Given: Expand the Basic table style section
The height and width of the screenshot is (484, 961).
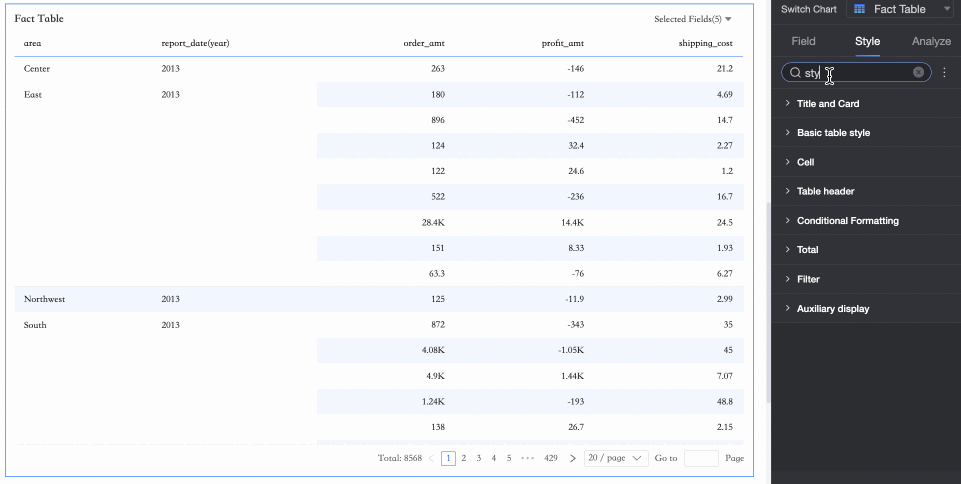Looking at the screenshot, I should click(x=833, y=133).
